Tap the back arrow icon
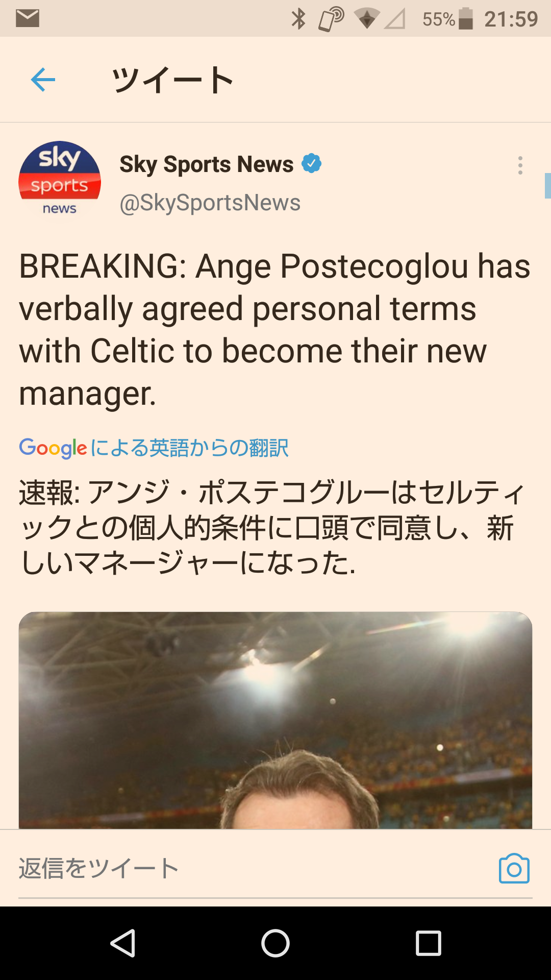Screen dimensions: 551x980 click(43, 80)
